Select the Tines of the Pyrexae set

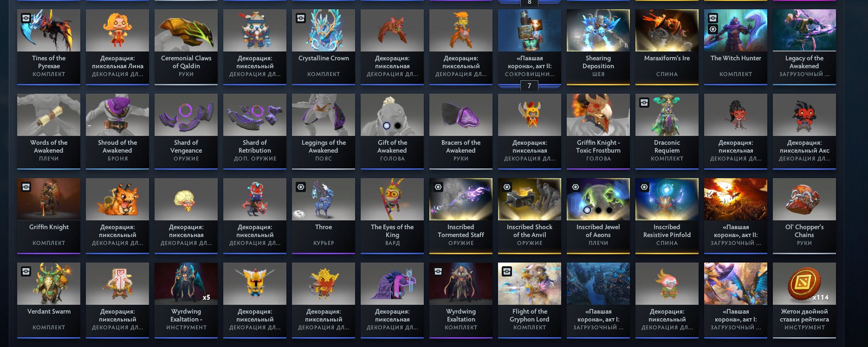[x=49, y=47]
